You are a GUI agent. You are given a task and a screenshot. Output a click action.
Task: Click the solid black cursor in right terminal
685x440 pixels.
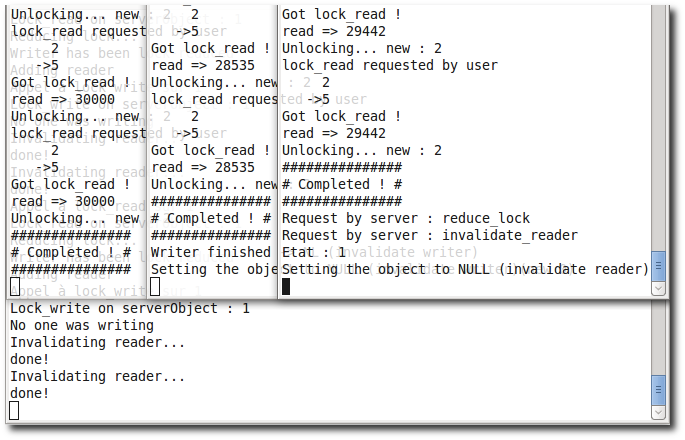[286, 287]
